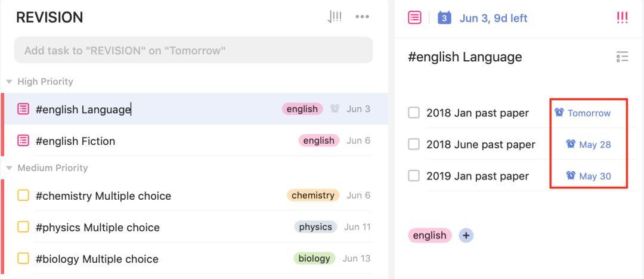This screenshot has width=644, height=279.
Task: Open the Jun 3, 9d left date picker
Action: pyautogui.click(x=493, y=18)
